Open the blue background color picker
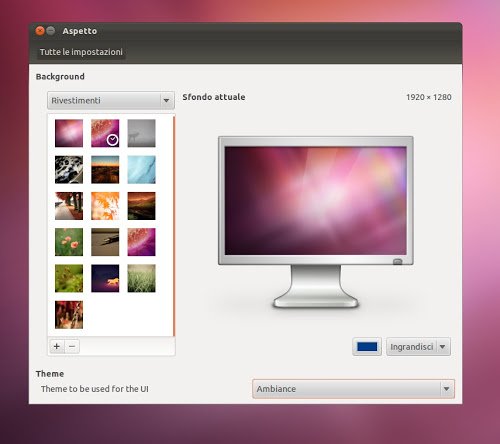The image size is (500, 444). point(367,347)
